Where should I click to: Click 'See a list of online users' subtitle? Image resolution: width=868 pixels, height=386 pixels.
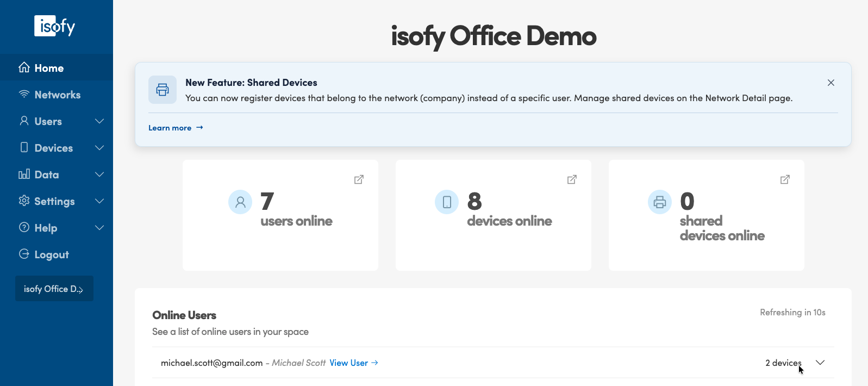230,332
